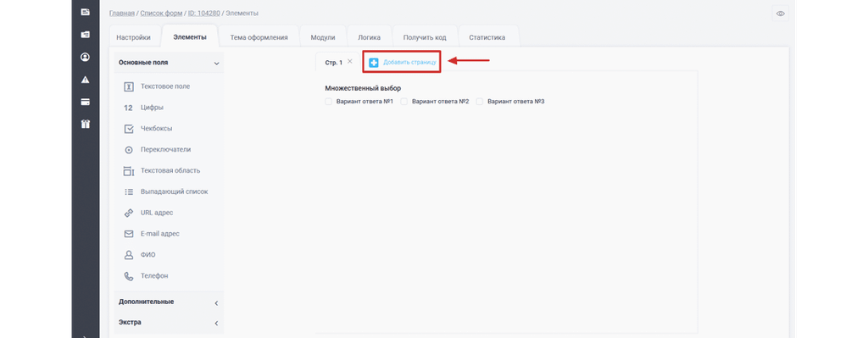Screen dimensions: 868x338
Task: Open the Получить код tab
Action: (x=425, y=37)
